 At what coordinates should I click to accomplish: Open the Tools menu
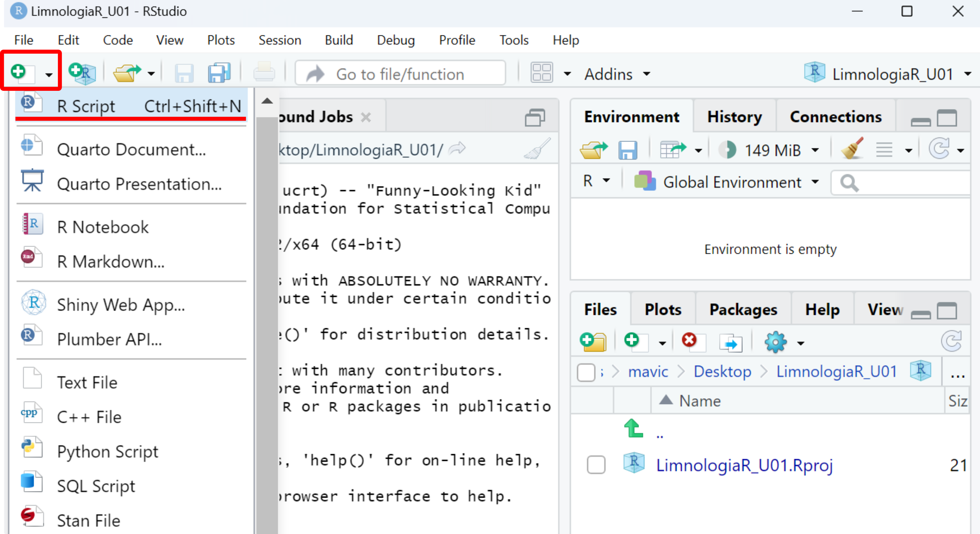(x=514, y=40)
